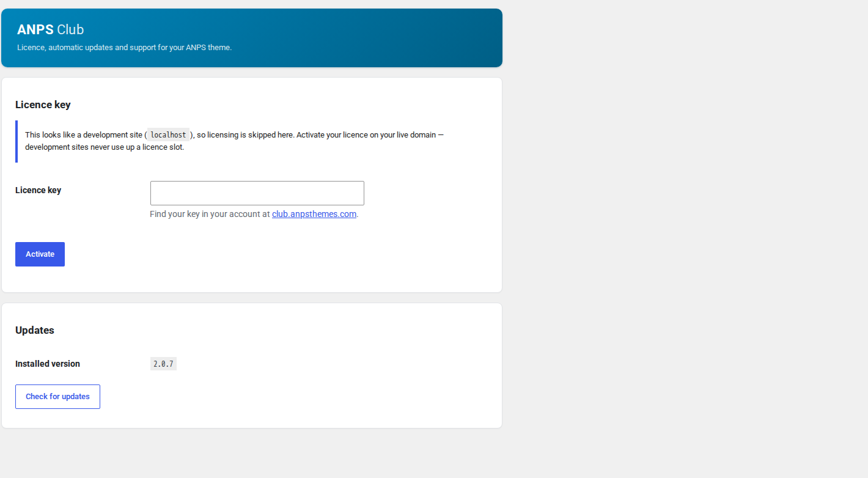Click 'Find your key in your account' hint
The image size is (868, 478).
click(x=254, y=214)
